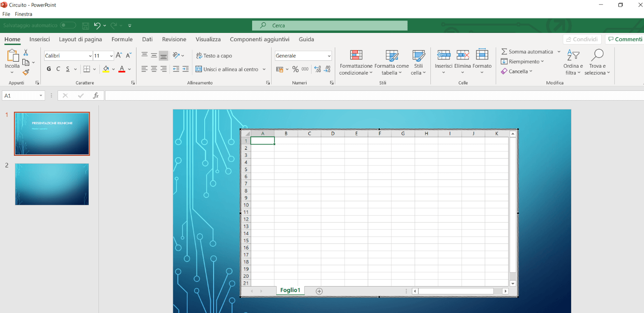The width and height of the screenshot is (644, 313).
Task: Click the decrease decimal places icon
Action: 327,69
